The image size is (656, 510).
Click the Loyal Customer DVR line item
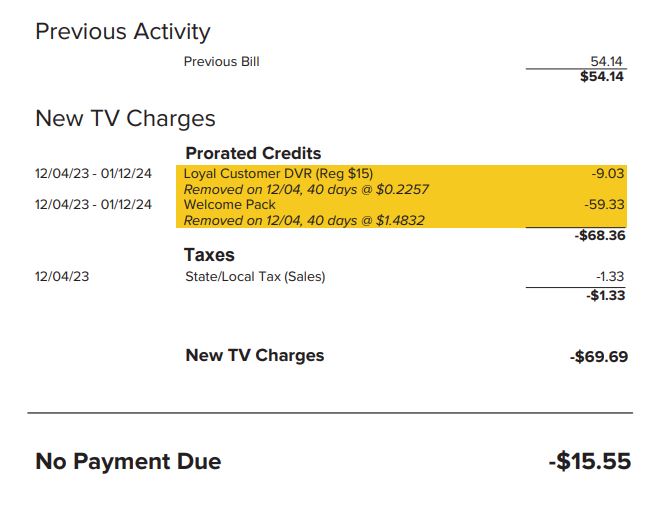(278, 173)
